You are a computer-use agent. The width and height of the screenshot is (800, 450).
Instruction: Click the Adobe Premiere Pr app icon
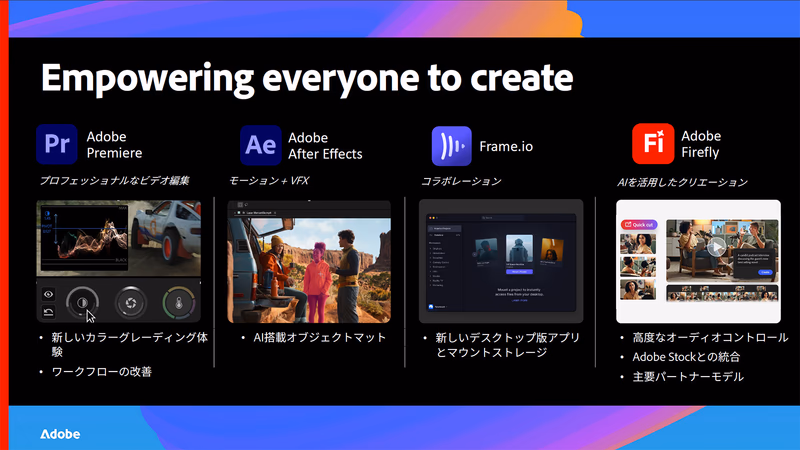[x=57, y=144]
